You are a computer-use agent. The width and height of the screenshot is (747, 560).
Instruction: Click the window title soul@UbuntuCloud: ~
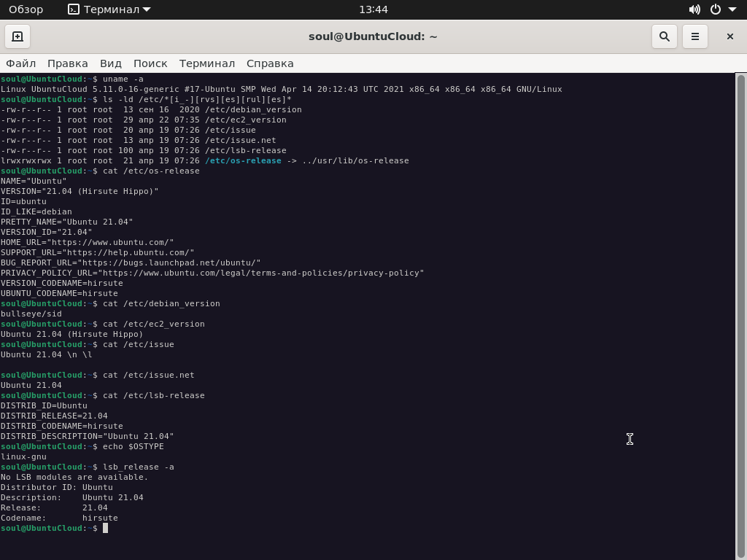pos(373,36)
